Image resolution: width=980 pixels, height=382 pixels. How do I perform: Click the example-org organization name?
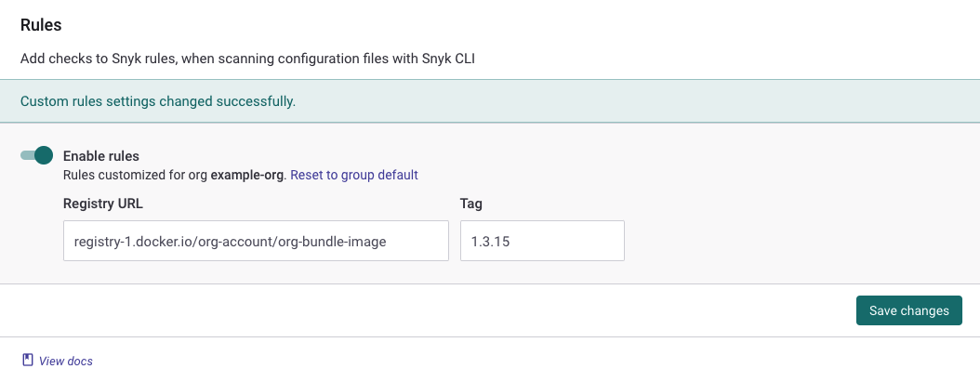point(248,175)
